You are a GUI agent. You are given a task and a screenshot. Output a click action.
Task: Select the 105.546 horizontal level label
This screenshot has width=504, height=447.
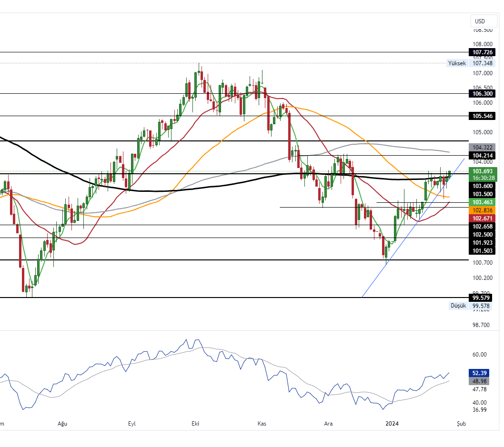coord(482,116)
